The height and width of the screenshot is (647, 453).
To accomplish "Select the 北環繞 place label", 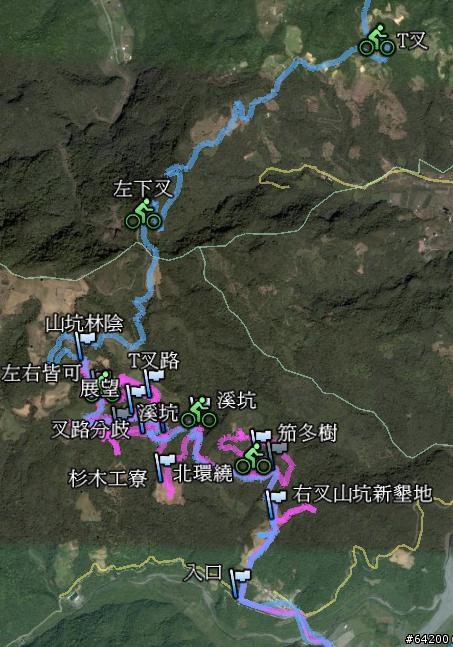I will [x=203, y=473].
